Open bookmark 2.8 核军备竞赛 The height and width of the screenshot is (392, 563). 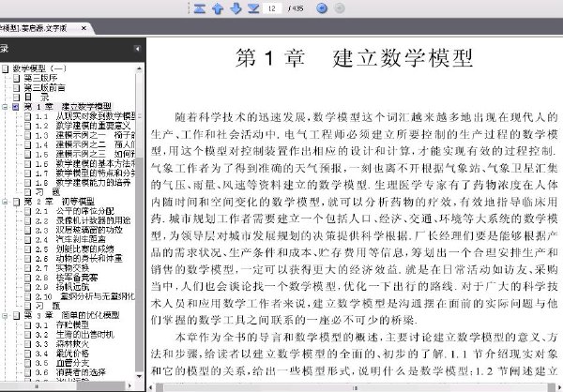click(x=67, y=278)
